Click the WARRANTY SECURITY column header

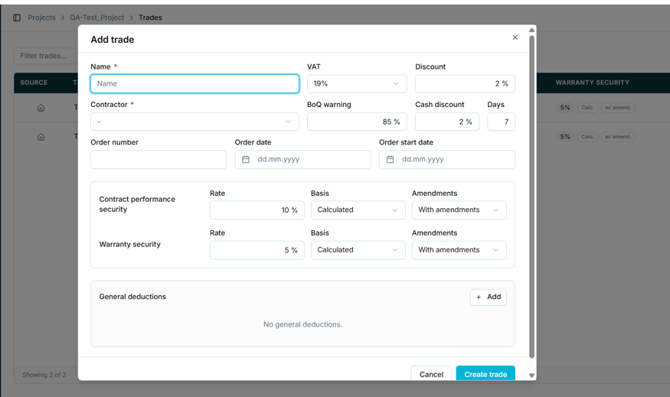click(x=592, y=82)
